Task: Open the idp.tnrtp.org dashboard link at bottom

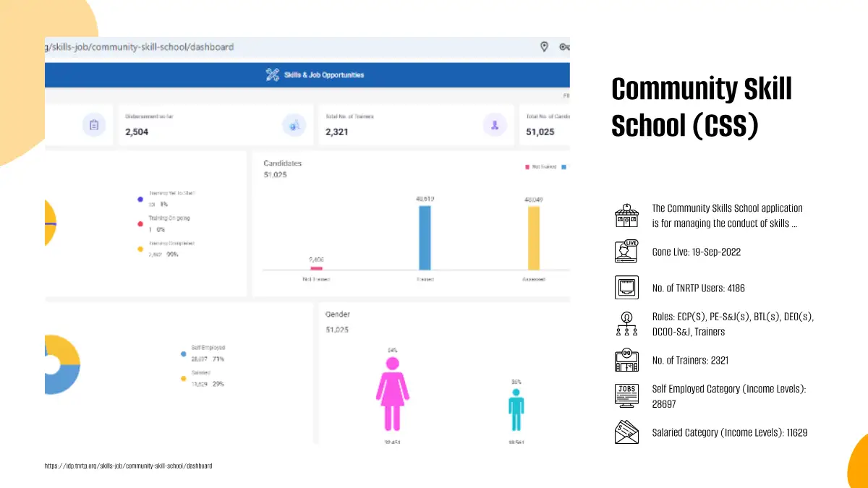Action: 128,466
